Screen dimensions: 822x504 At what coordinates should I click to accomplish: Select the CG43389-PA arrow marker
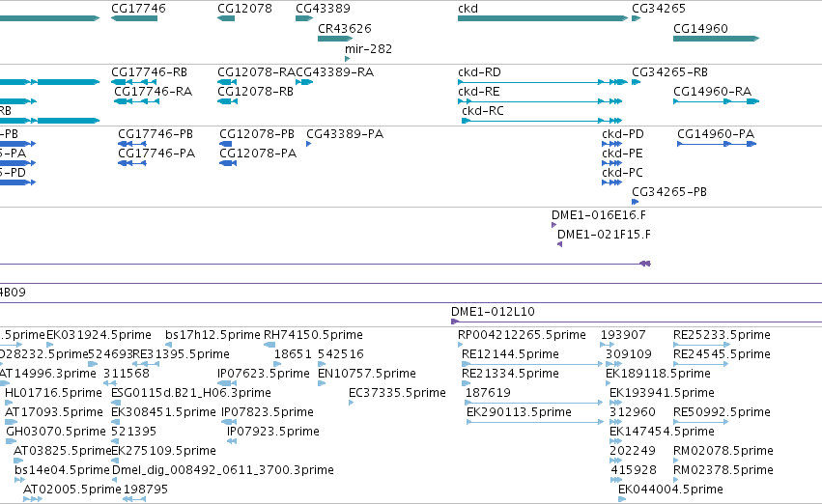click(309, 144)
